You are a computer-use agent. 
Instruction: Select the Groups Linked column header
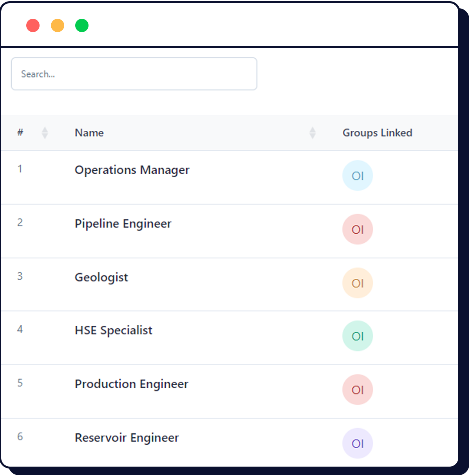click(377, 133)
